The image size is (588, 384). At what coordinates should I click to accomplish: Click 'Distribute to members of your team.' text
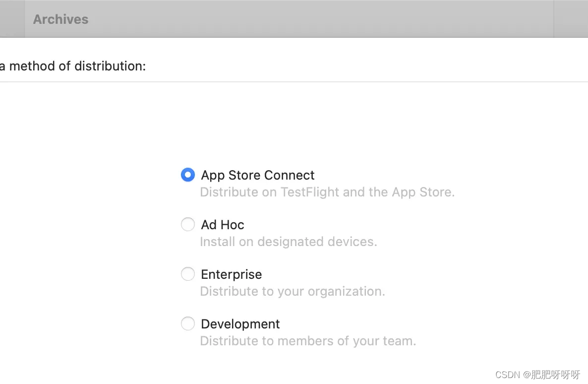(308, 341)
